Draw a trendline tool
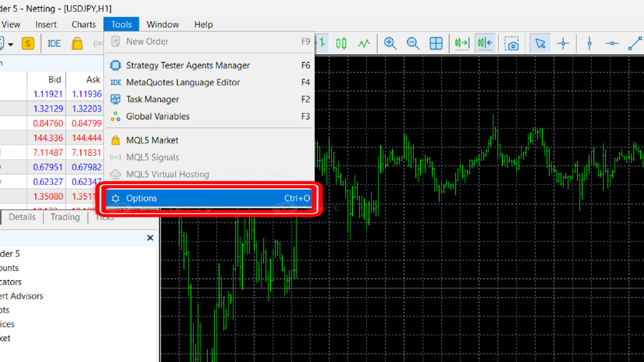644x362 pixels. coord(635,43)
